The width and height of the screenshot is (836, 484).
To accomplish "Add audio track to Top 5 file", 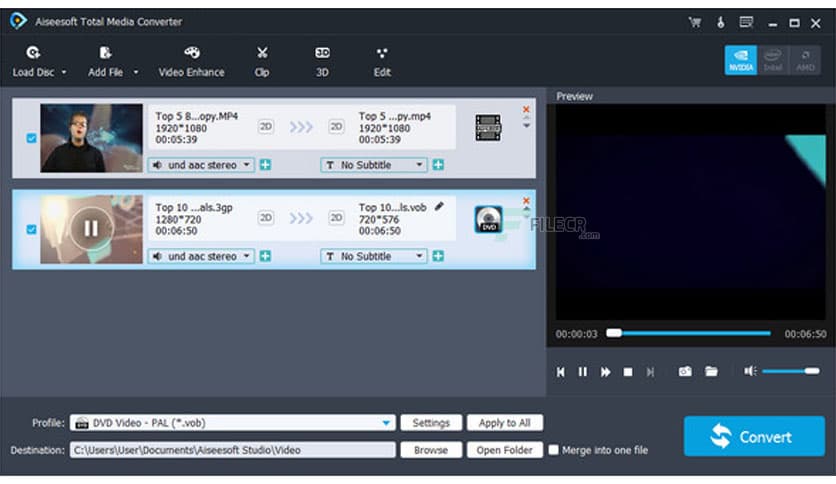I will pos(265,165).
